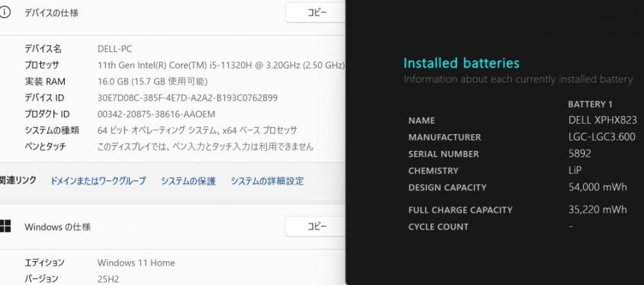Select chemistry value LiP
Viewport: 644px width, 285px height.
575,171
